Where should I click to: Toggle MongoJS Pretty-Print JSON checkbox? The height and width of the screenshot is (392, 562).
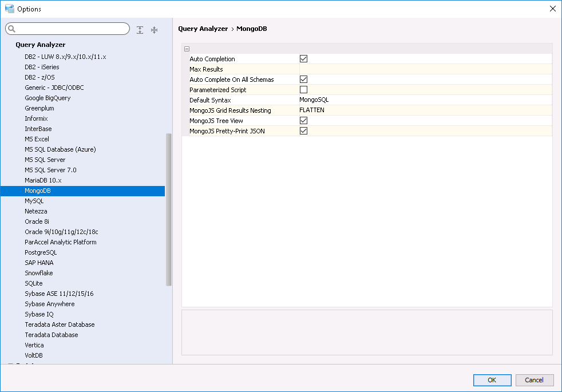click(304, 130)
